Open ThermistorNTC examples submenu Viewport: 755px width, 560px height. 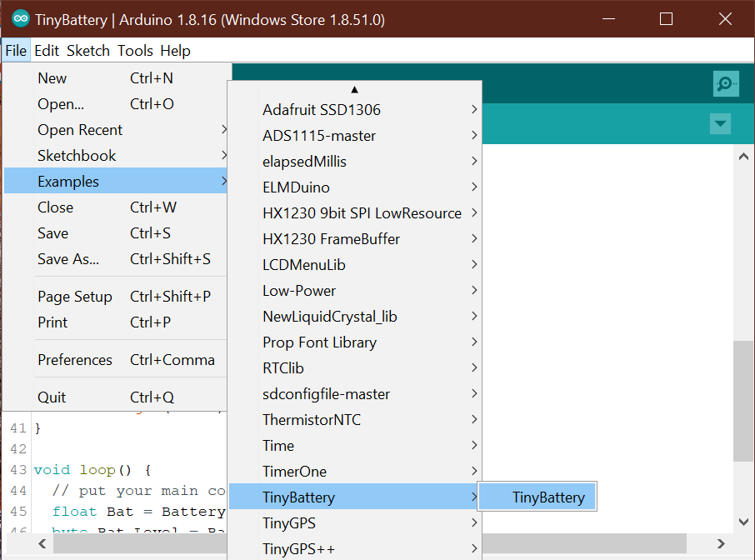(x=355, y=420)
